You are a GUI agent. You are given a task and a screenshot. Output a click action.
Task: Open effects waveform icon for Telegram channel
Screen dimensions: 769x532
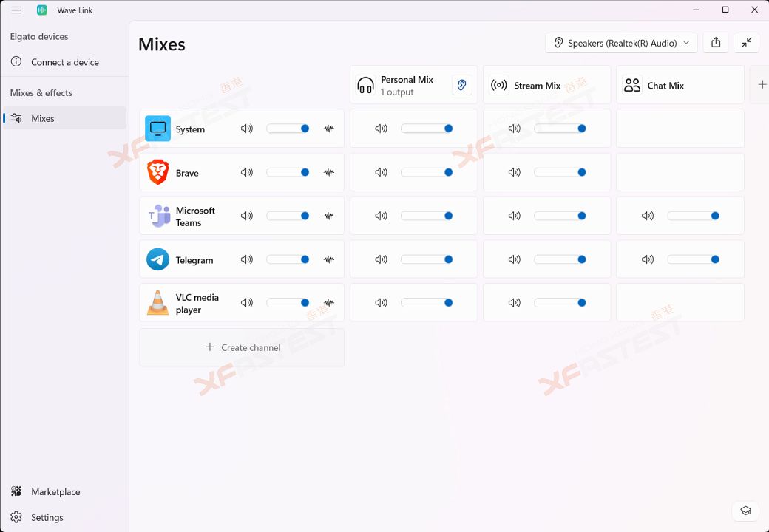329,259
